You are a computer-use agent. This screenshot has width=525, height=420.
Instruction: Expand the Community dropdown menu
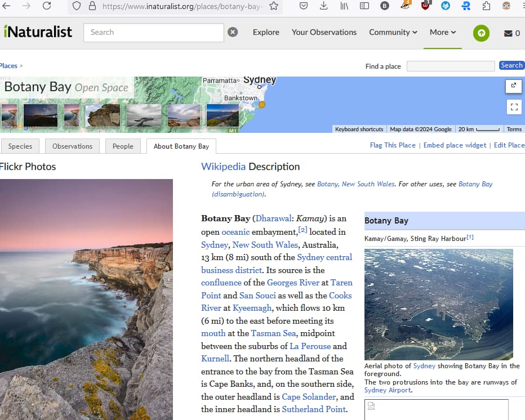tap(393, 32)
